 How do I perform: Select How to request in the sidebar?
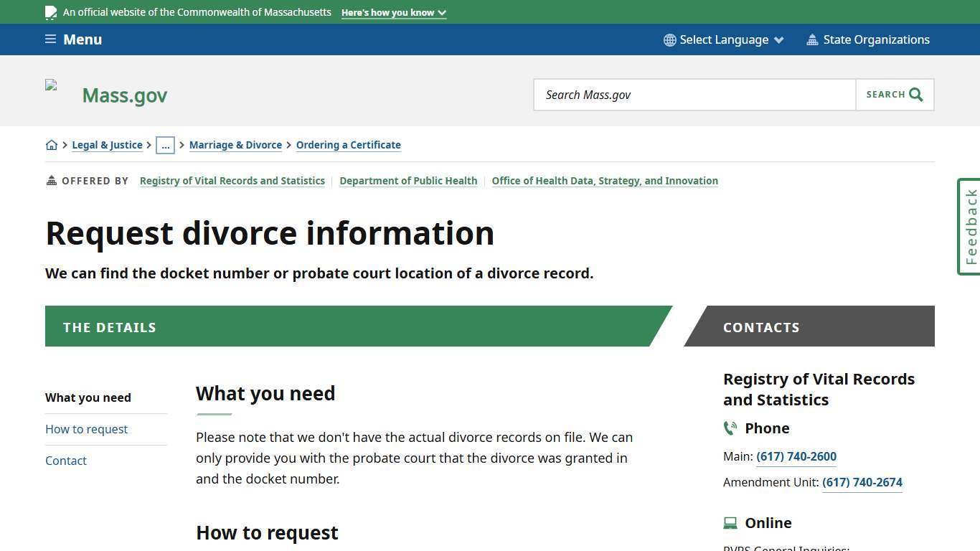(86, 428)
